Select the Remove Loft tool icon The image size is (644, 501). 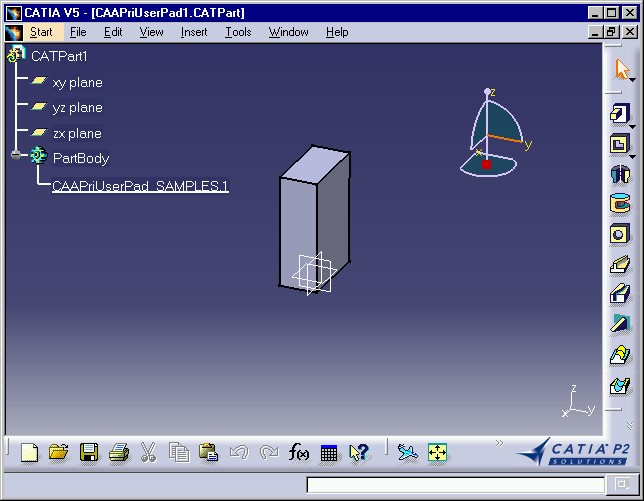tap(620, 386)
